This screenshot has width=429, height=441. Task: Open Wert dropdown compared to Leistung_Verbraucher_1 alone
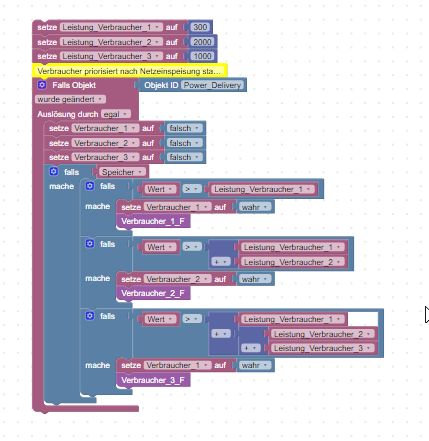(x=160, y=189)
